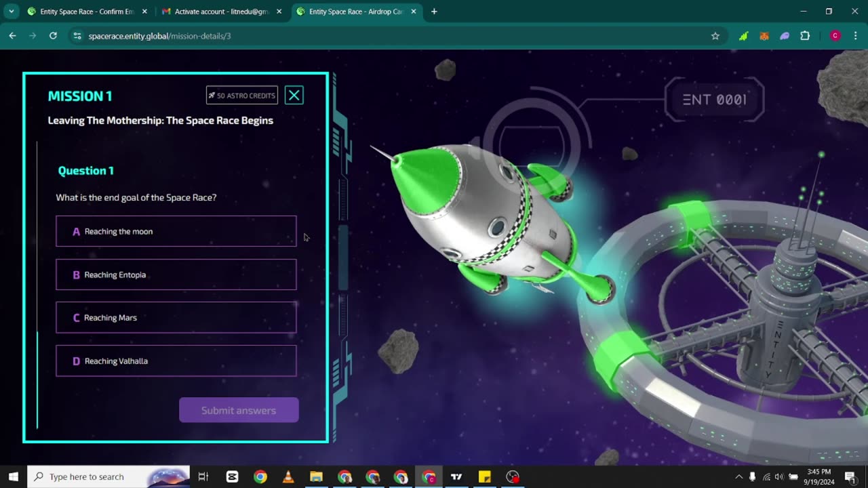Open the active Chrome window with C badge
Screen dimensions: 868x488
point(429,476)
